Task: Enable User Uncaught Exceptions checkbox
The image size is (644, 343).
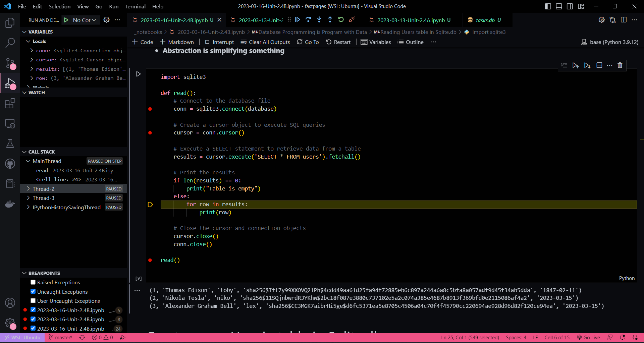Action: pyautogui.click(x=33, y=301)
